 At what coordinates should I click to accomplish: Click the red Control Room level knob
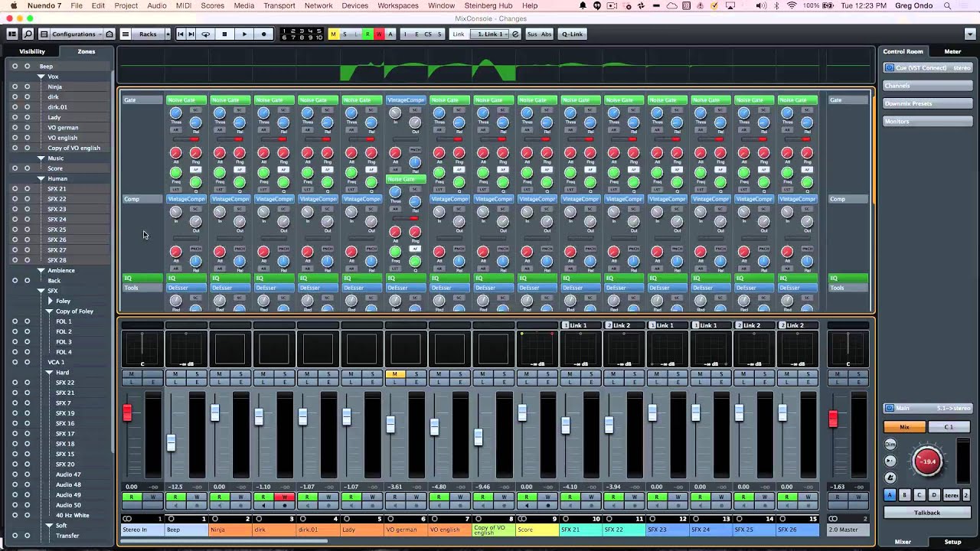tap(928, 461)
